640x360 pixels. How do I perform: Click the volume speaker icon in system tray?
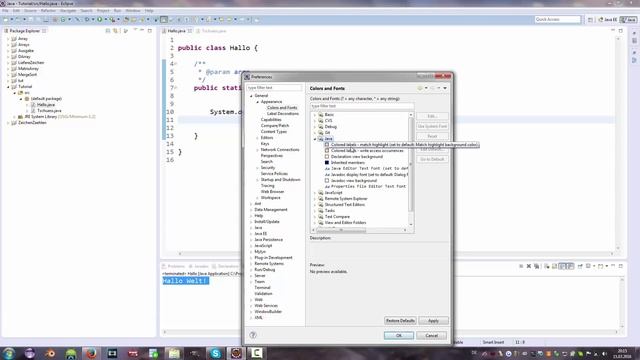(x=604, y=353)
